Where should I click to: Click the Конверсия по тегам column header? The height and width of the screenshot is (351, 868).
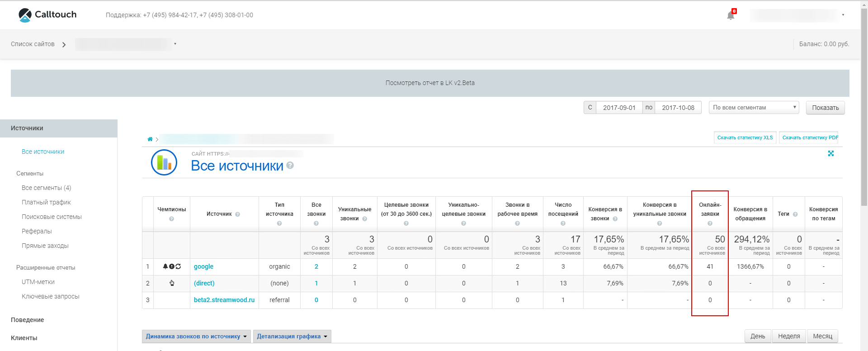824,214
